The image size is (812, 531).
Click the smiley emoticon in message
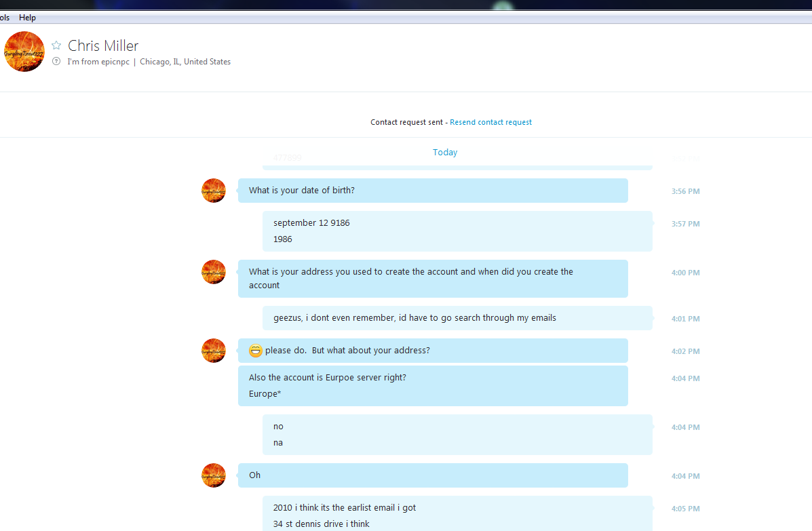255,351
